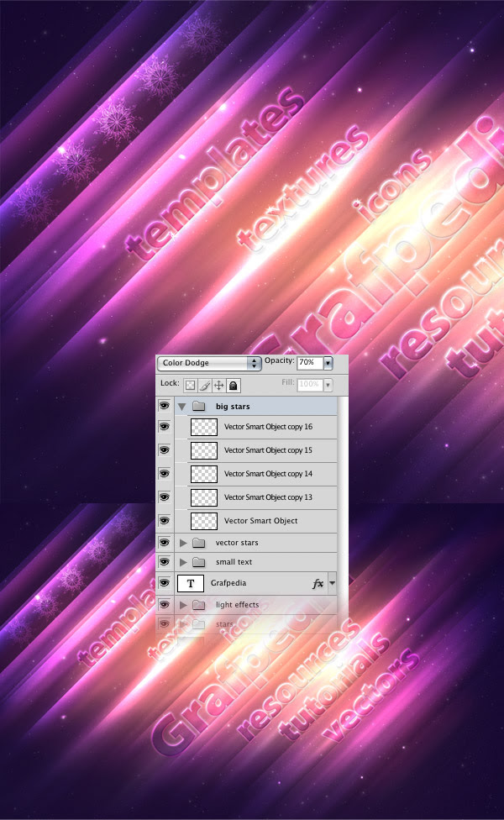The height and width of the screenshot is (820, 504).
Task: Enable lock transparent pixels icon
Action: [x=191, y=386]
